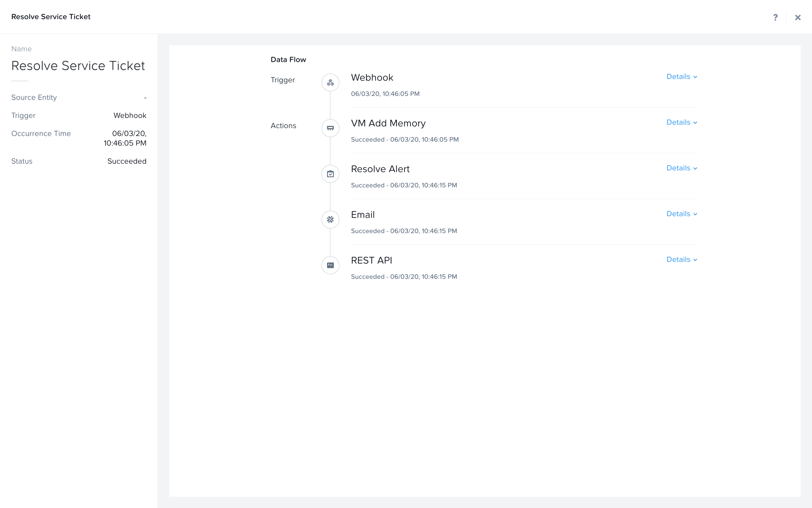Select the Email step title
This screenshot has height=508, width=812.
[363, 215]
